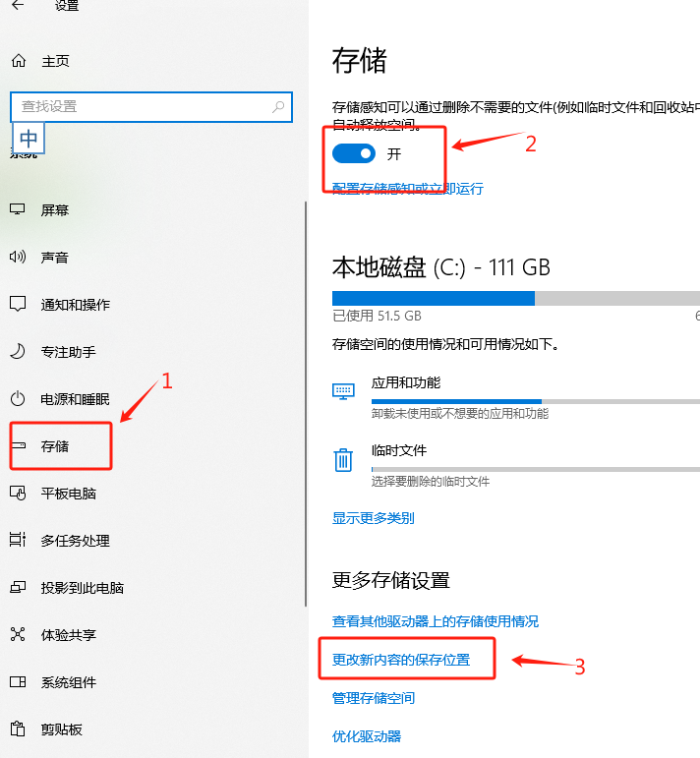Viewport: 700px width, 758px height.
Task: Open the 优化驱动器 link
Action: click(367, 736)
